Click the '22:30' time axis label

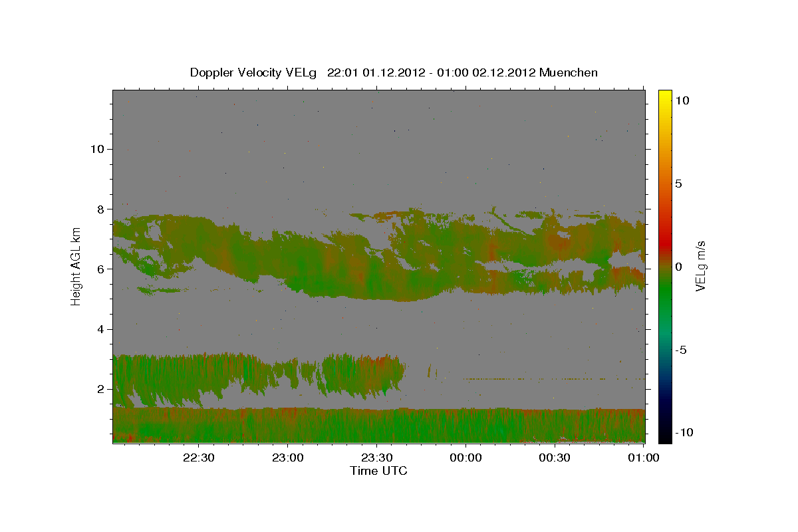click(x=199, y=458)
